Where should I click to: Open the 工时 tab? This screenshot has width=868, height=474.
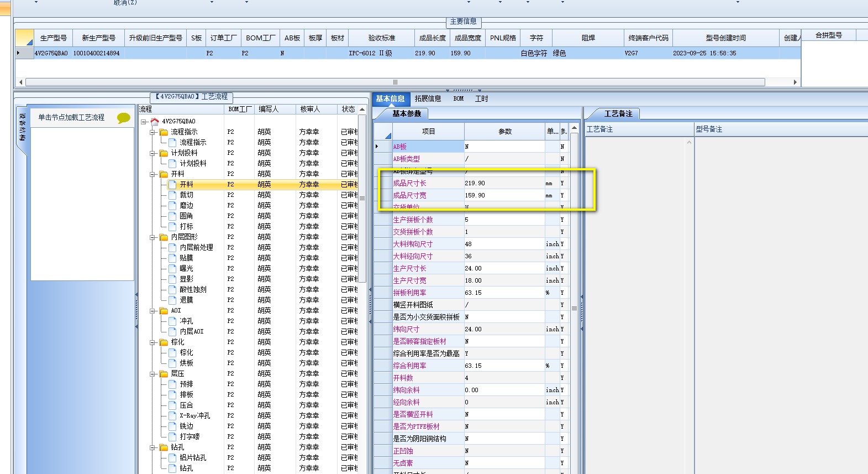click(482, 98)
